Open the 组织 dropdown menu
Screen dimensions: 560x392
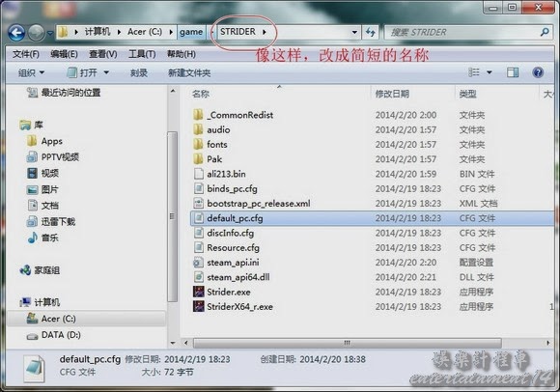coord(31,72)
